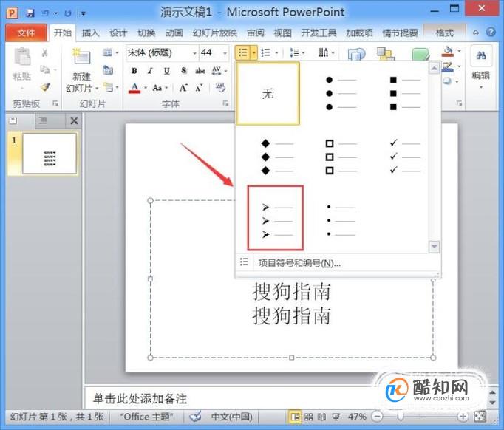This screenshot has width=504, height=430.
Task: Click the Reset slide icon
Action: click(x=108, y=69)
